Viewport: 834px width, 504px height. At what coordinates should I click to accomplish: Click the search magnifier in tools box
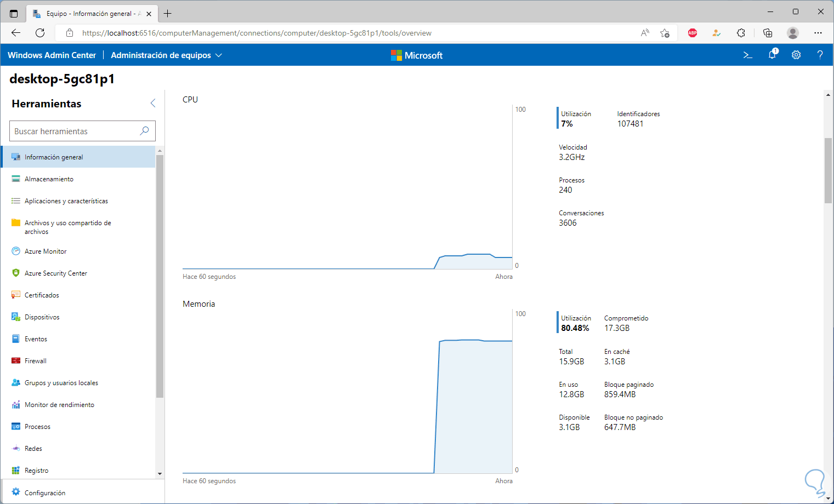[144, 131]
